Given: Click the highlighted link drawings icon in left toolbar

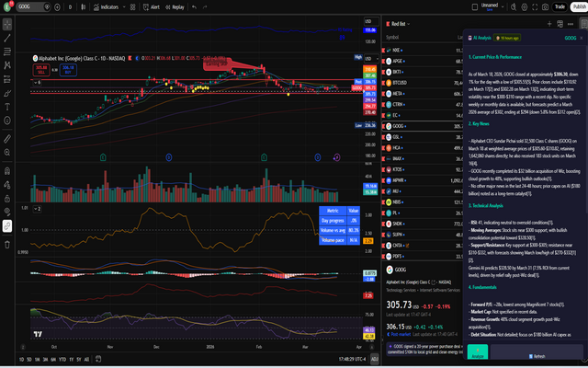Looking at the screenshot, I should 7,226.
